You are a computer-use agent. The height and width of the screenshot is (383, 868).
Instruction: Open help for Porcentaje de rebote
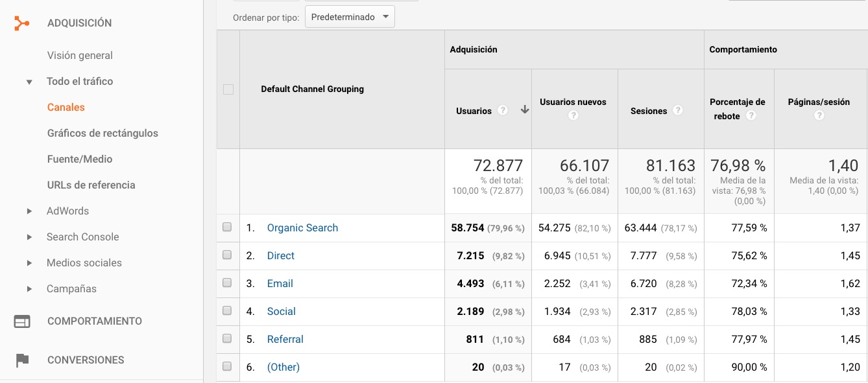click(x=751, y=115)
